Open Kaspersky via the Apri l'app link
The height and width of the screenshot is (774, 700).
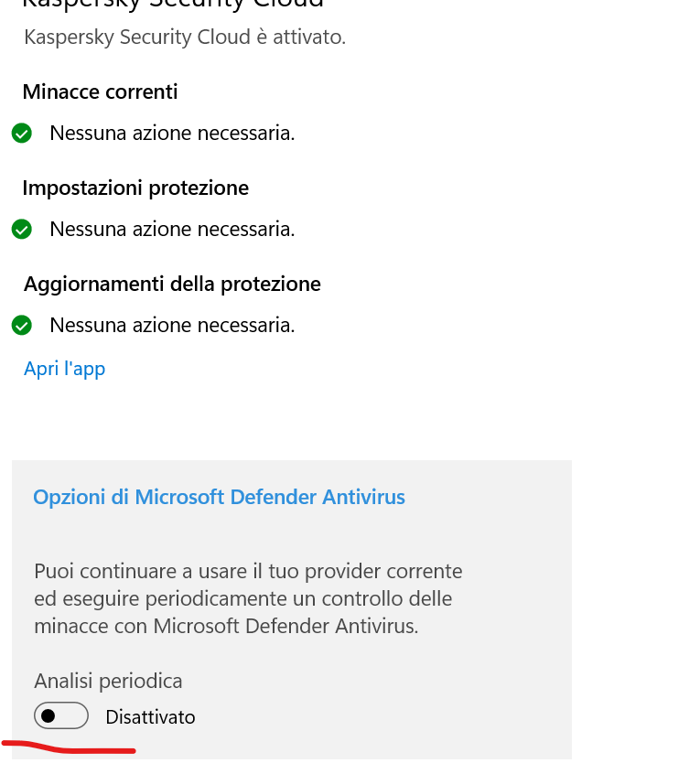click(x=64, y=369)
